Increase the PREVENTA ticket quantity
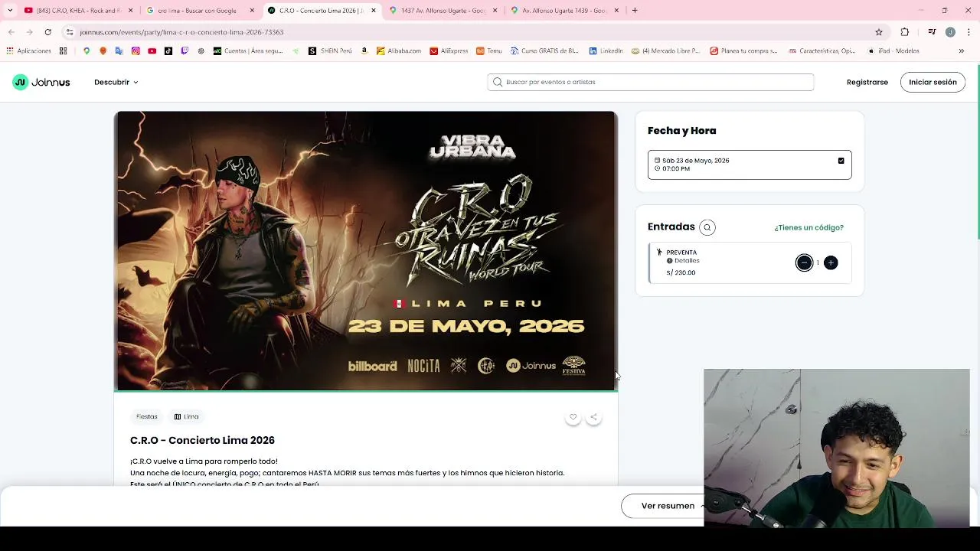Viewport: 980px width, 551px height. 831,262
